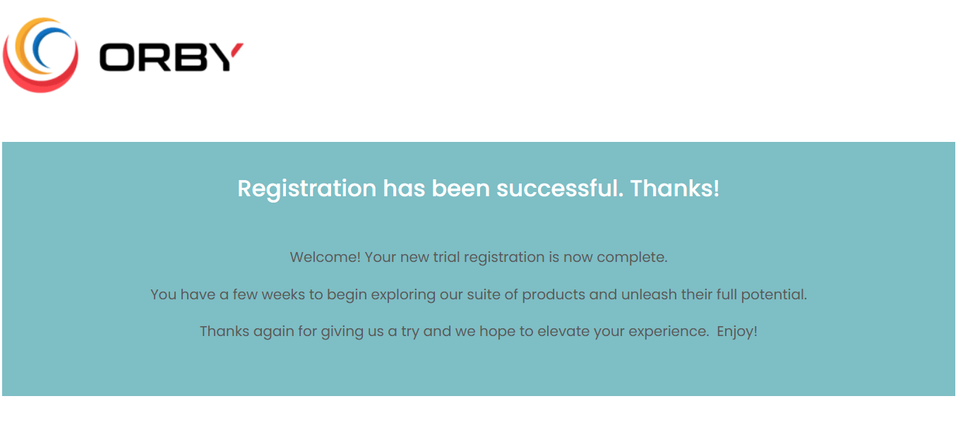980x425 pixels.
Task: Click the word 'Enjoy!' at message end
Action: pyautogui.click(x=737, y=331)
